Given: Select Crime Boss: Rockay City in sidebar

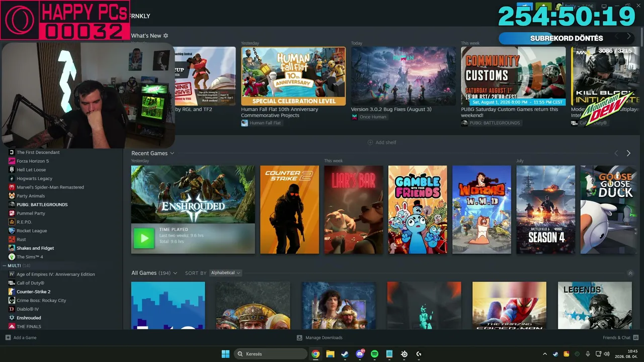Looking at the screenshot, I should tap(41, 301).
